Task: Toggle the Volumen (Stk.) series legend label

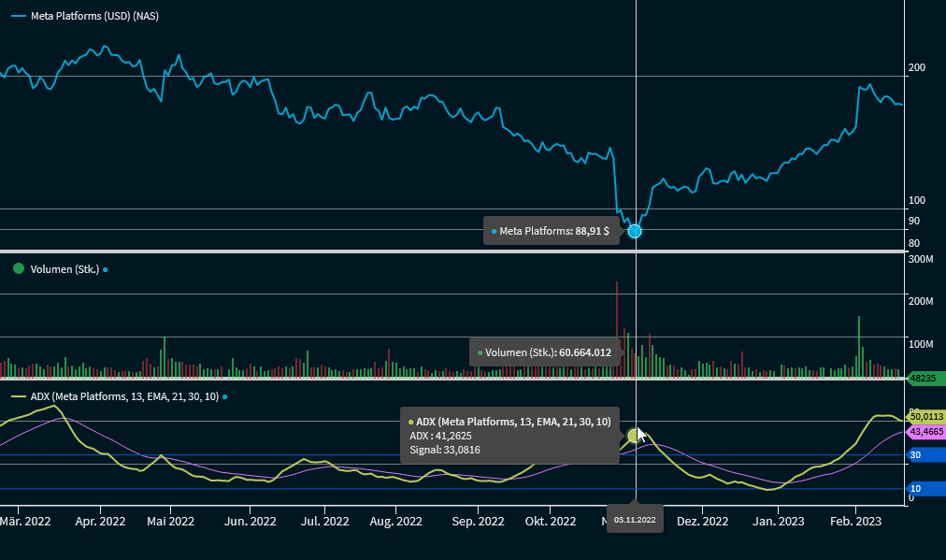Action: tap(64, 269)
